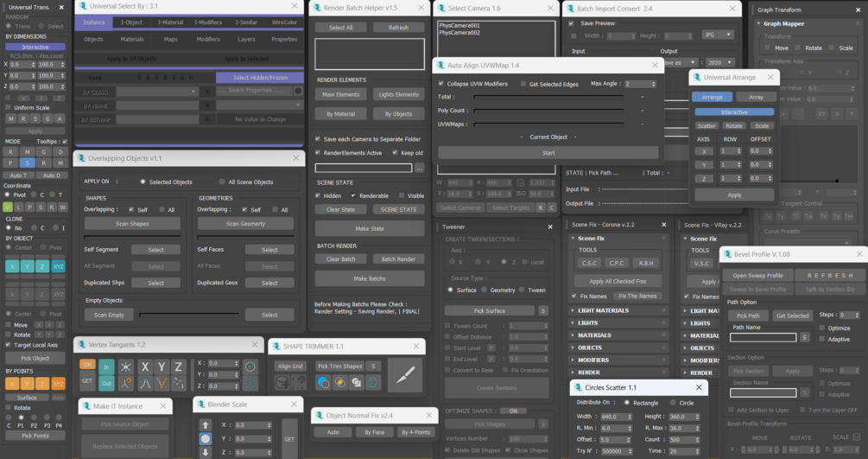Click the Path Name field in Bevel Profile
Viewport: 868px width, 459px height.
click(x=763, y=337)
